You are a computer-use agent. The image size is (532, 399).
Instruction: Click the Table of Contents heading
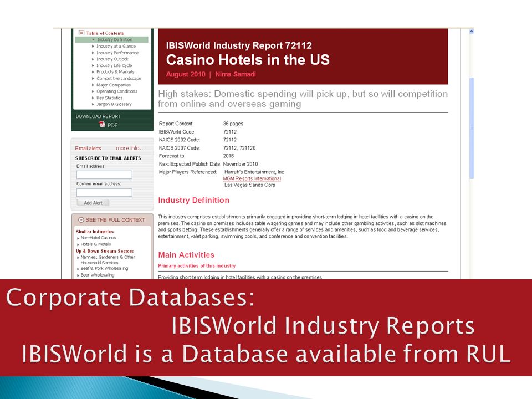105,33
